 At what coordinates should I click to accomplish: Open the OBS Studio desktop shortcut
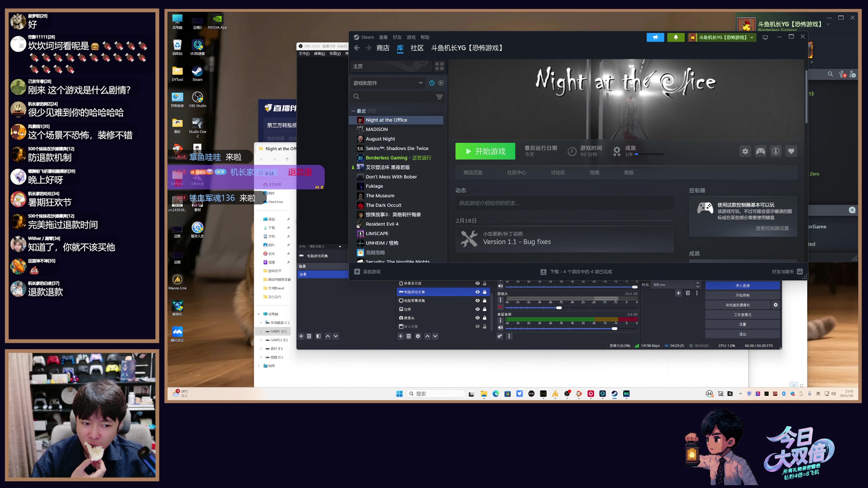coord(197,99)
